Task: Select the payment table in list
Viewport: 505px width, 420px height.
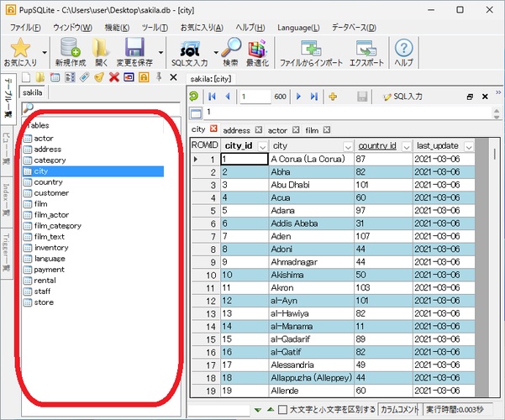Action: click(x=49, y=270)
